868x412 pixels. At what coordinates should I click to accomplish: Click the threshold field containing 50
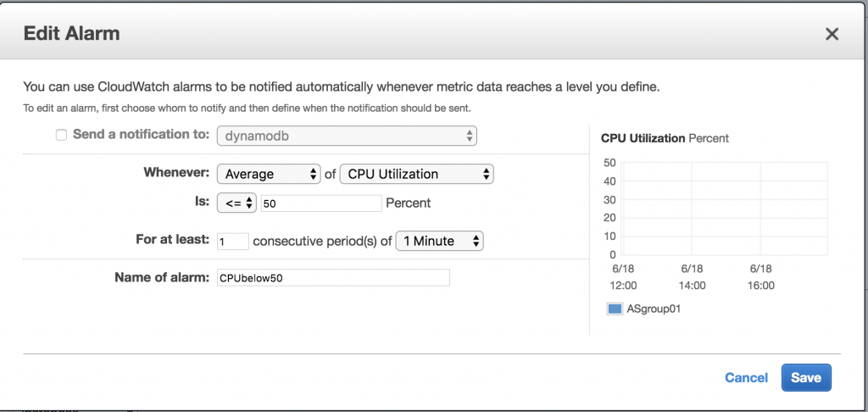pyautogui.click(x=321, y=203)
